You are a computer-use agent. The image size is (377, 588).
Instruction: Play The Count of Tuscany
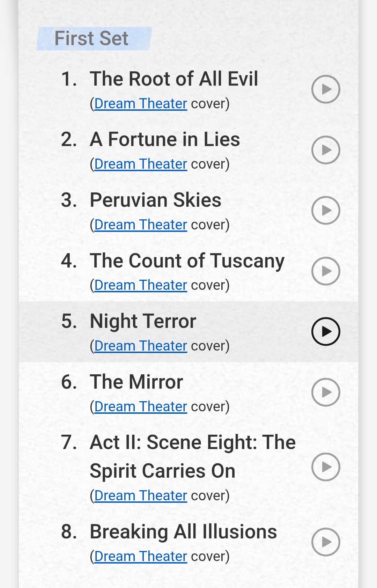[326, 271]
